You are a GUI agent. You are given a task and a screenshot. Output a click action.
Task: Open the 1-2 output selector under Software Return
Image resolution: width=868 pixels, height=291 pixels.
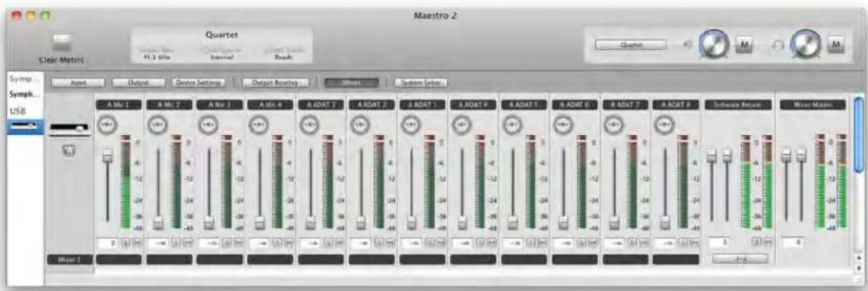740,258
